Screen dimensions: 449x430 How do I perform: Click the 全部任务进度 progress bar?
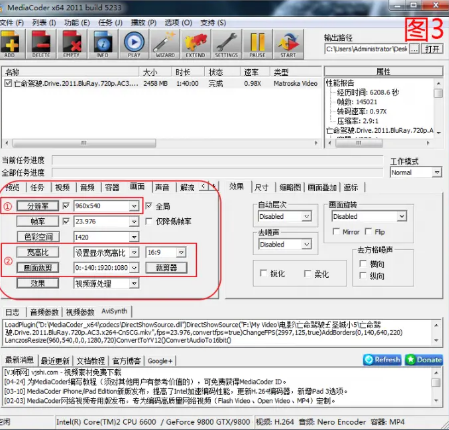pyautogui.click(x=217, y=172)
